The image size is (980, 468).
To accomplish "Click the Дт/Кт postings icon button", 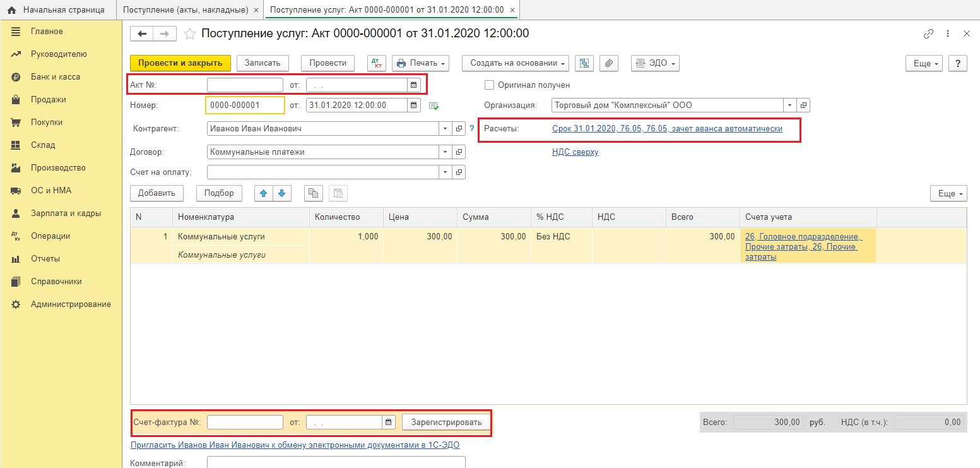I will (x=377, y=63).
